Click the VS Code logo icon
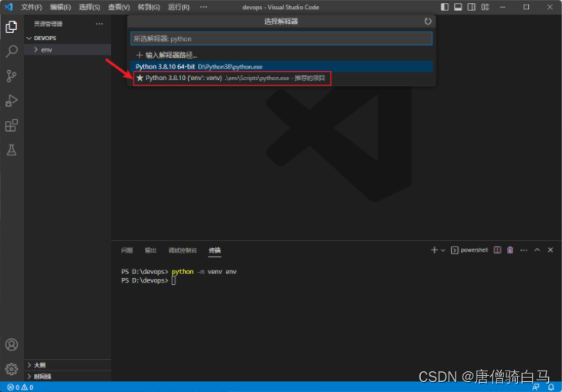562x392 pixels. 8,7
